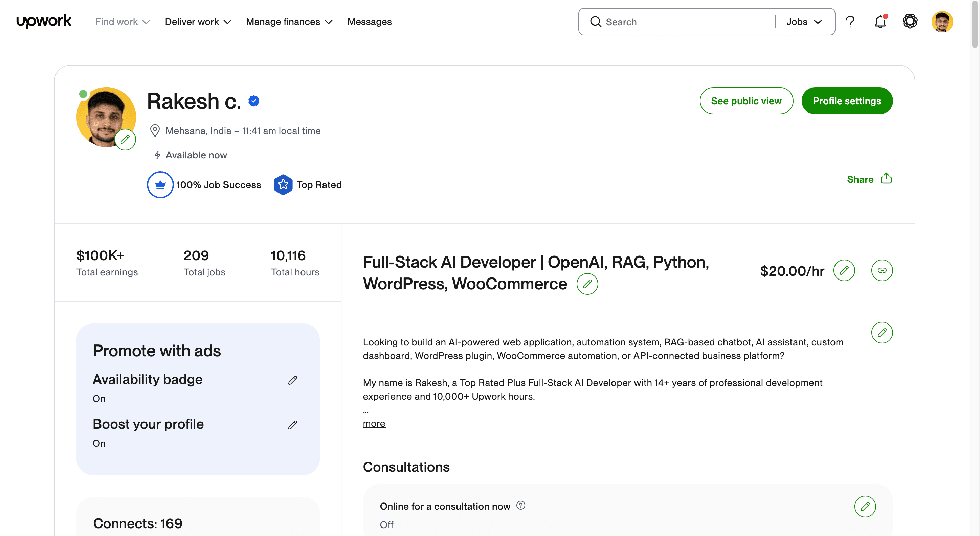Expand the Deliver work menu
980x536 pixels.
198,22
